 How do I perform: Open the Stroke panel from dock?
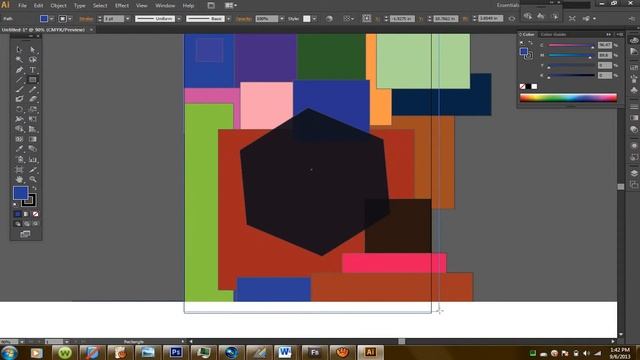[634, 107]
